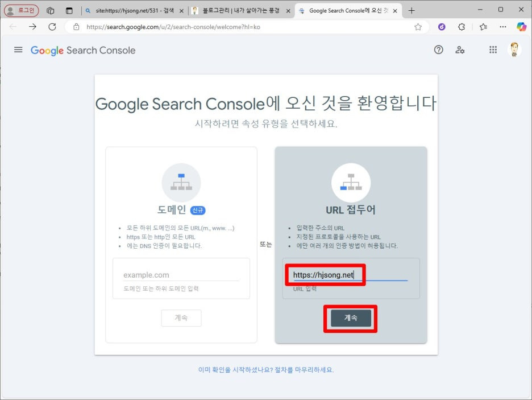Click the text '입력한 주소의 URL'
The height and width of the screenshot is (400, 532).
[x=321, y=228]
